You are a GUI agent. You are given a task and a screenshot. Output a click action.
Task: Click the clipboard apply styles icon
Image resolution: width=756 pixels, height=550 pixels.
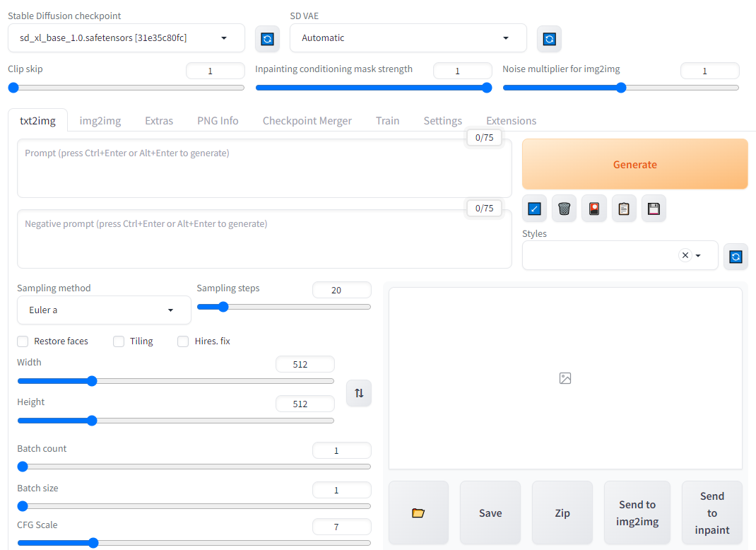(624, 209)
